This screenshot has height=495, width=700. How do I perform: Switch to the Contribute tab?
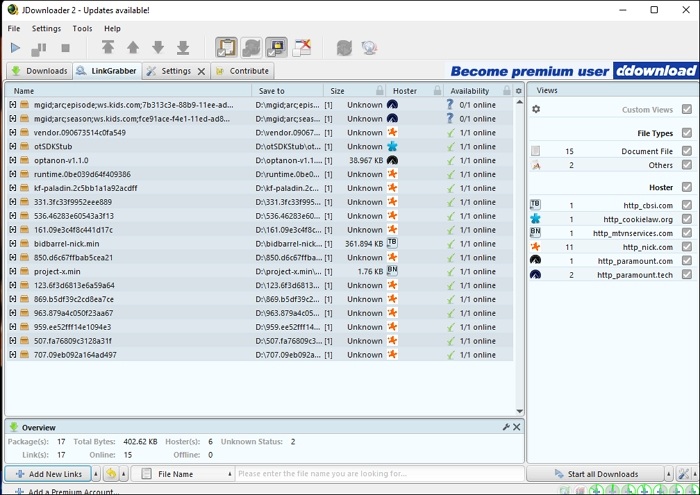[x=242, y=71]
